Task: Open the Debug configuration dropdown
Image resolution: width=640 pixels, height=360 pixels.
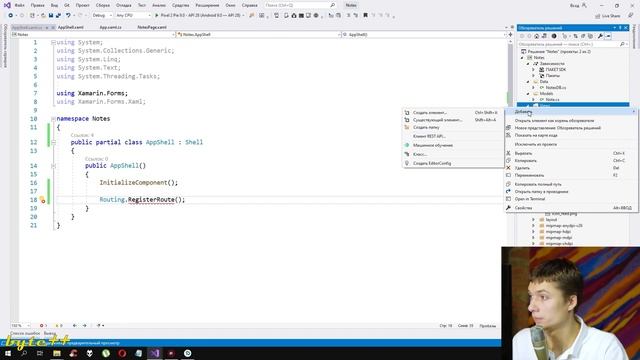Action: click(x=102, y=16)
